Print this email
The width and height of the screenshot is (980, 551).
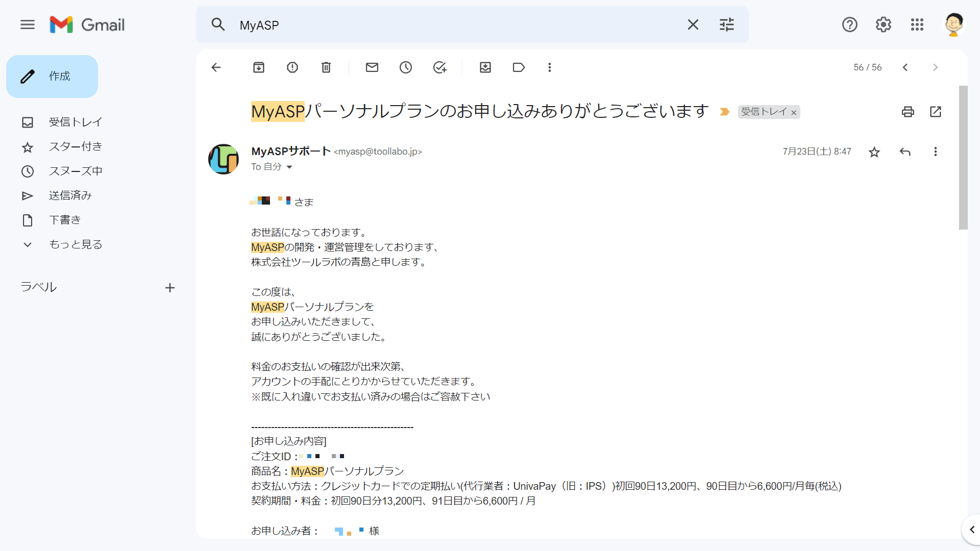click(x=908, y=111)
